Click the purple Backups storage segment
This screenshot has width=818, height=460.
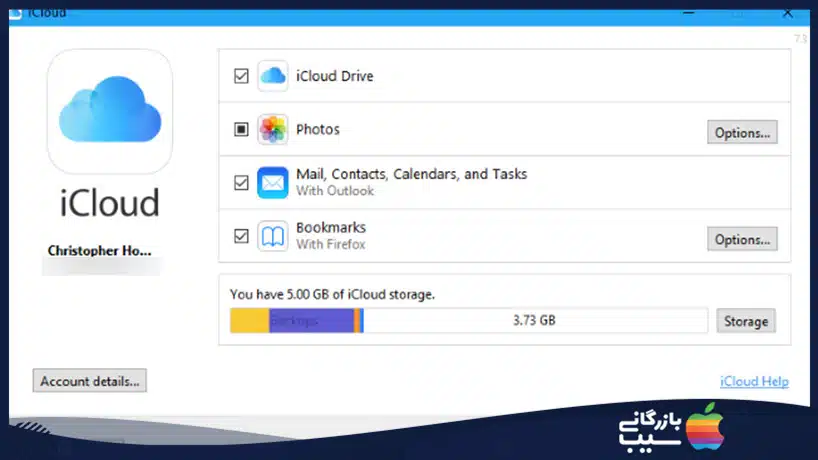point(311,320)
